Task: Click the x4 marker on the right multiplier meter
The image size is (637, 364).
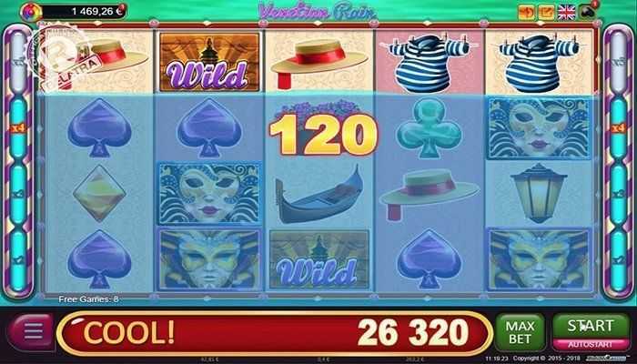Action: (618, 128)
